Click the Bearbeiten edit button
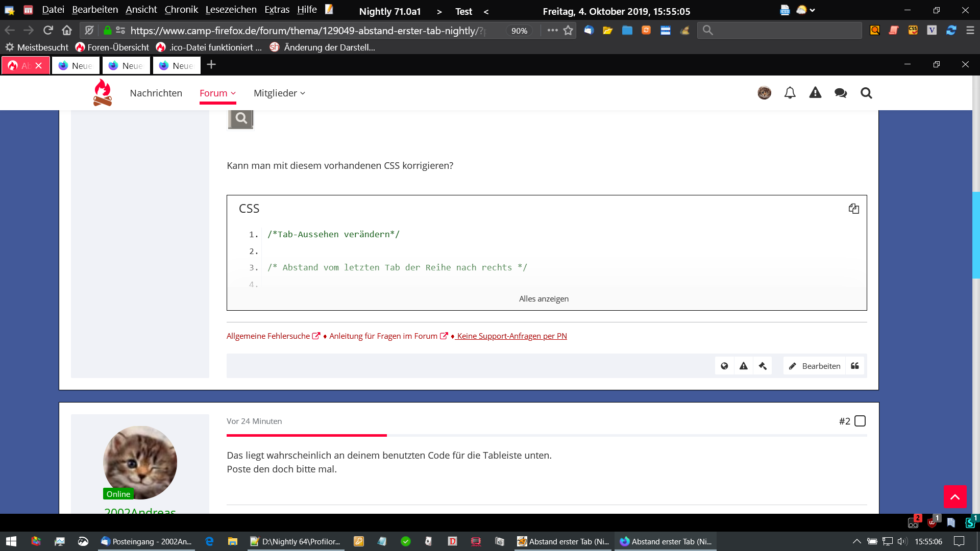 tap(815, 366)
